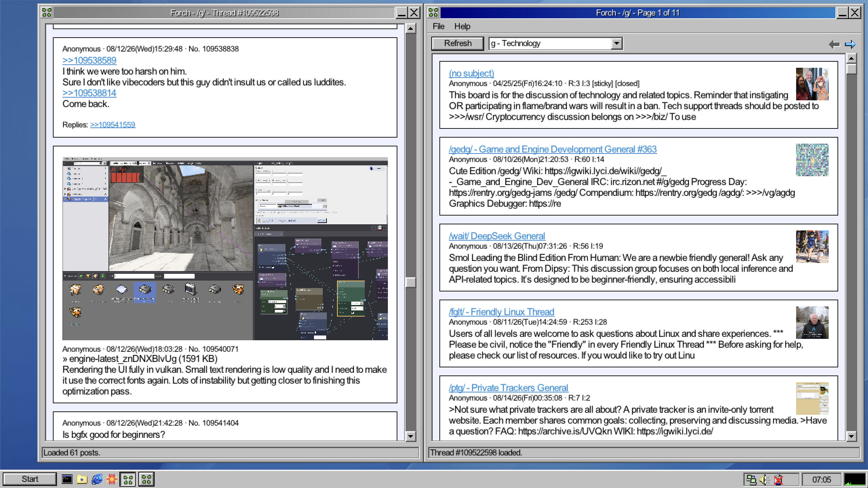
Task: Click the Friendly Linux Thread thumbnail
Action: click(x=812, y=323)
